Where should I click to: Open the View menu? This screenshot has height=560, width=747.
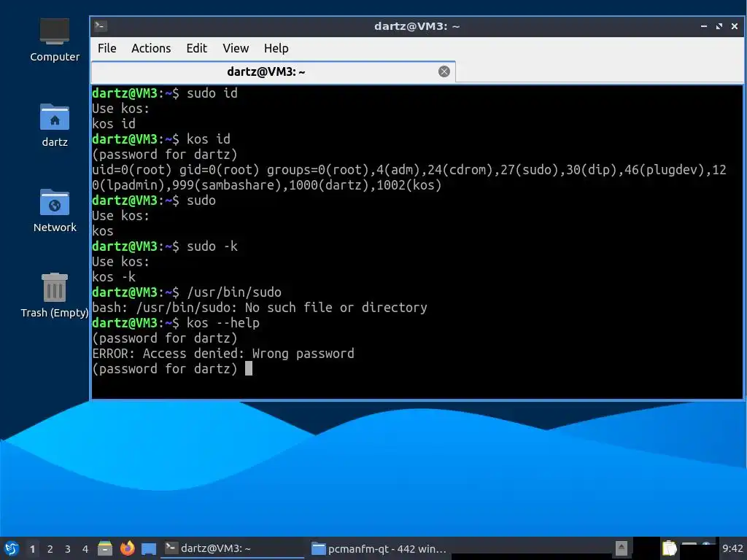tap(236, 48)
